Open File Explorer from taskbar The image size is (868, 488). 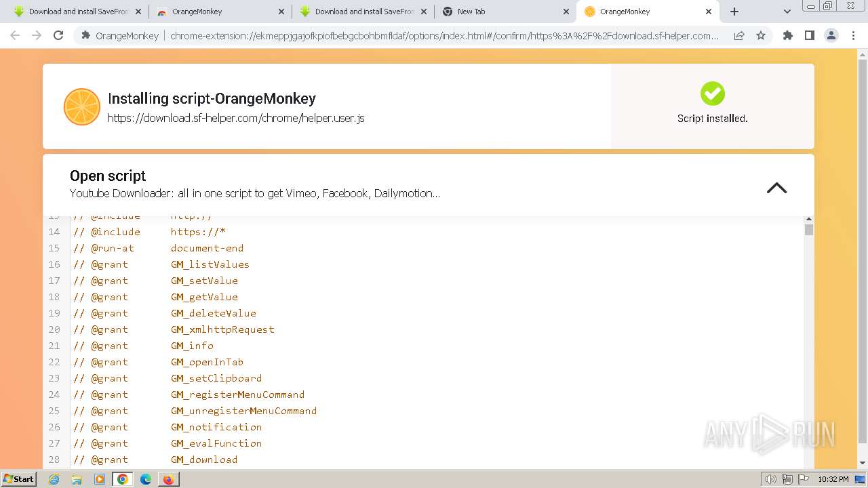click(77, 479)
